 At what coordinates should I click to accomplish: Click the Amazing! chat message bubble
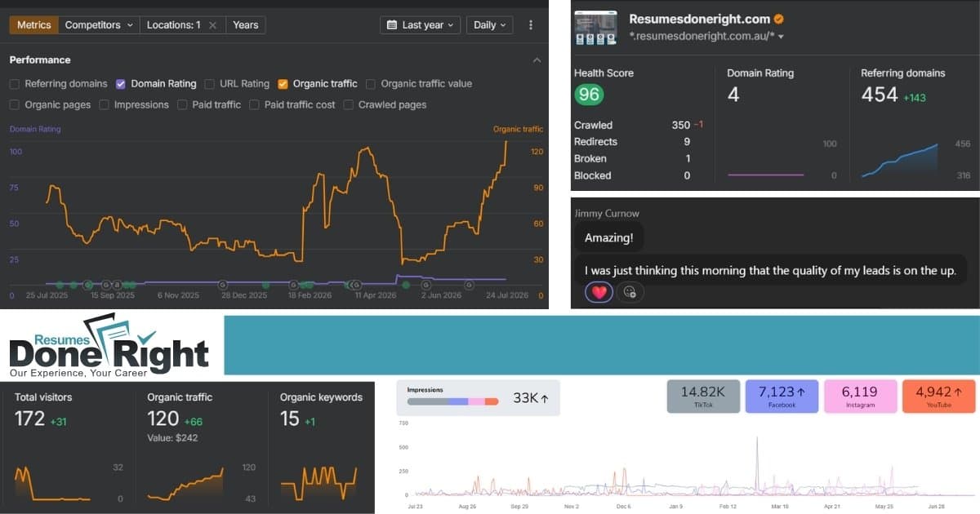[610, 237]
